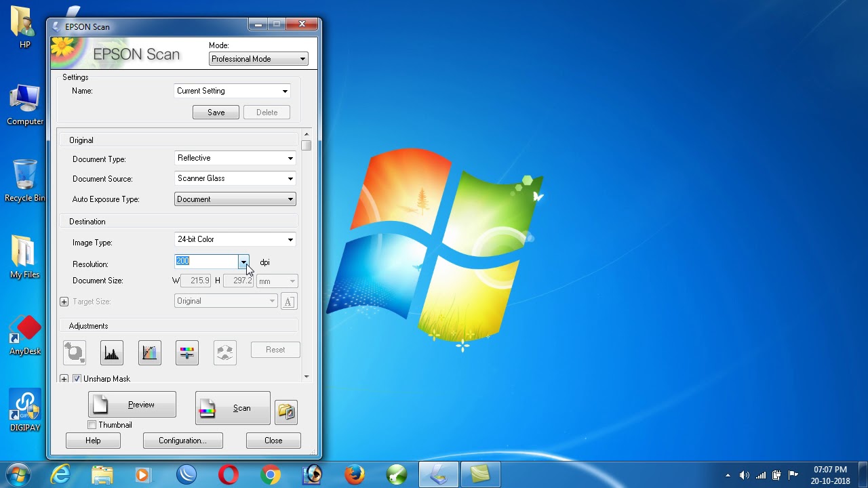868x488 pixels.
Task: Click the Auto Exposure adjustment icon
Action: coord(75,352)
